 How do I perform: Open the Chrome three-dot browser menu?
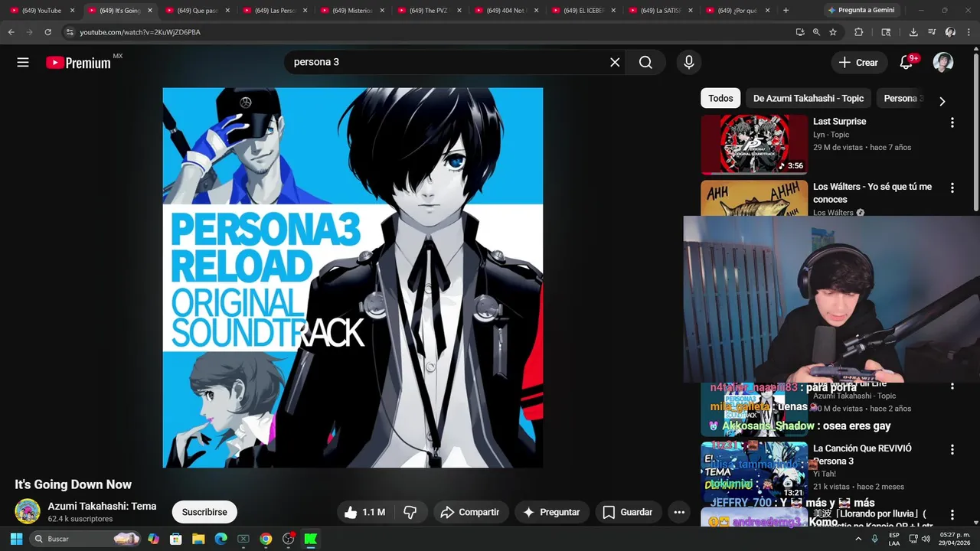pos(969,32)
